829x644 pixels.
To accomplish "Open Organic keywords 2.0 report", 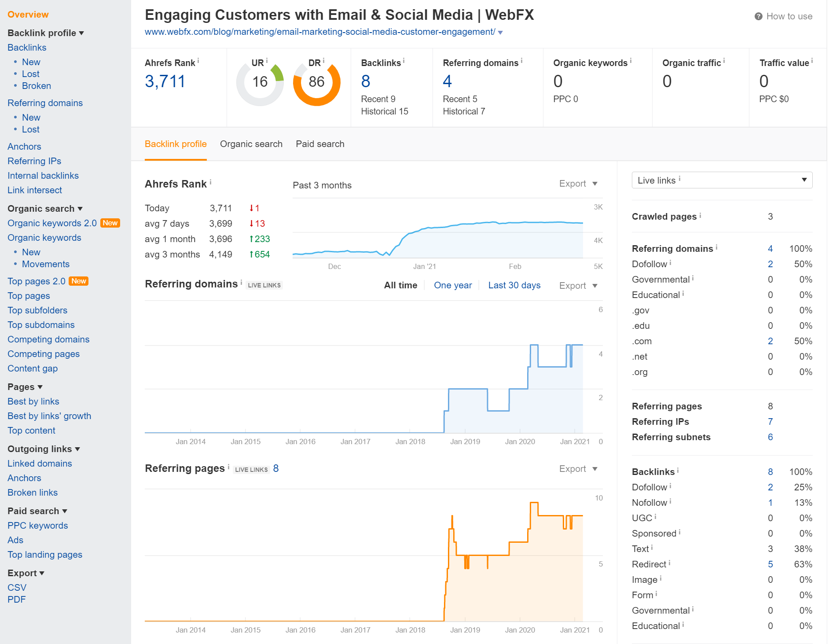I will tap(52, 223).
